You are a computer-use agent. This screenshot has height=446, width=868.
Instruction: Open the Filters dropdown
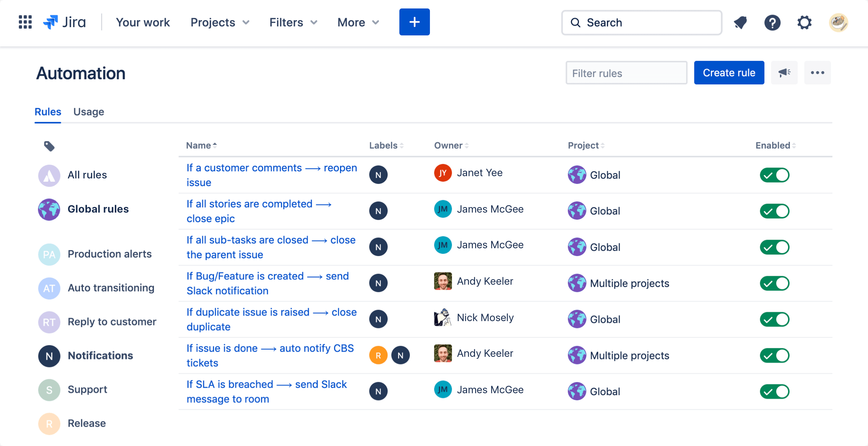click(x=293, y=22)
